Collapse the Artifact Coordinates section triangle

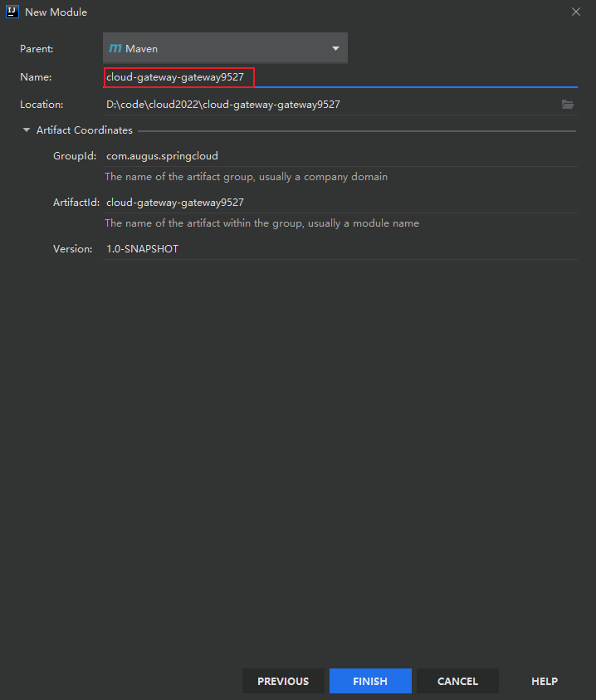pos(27,130)
